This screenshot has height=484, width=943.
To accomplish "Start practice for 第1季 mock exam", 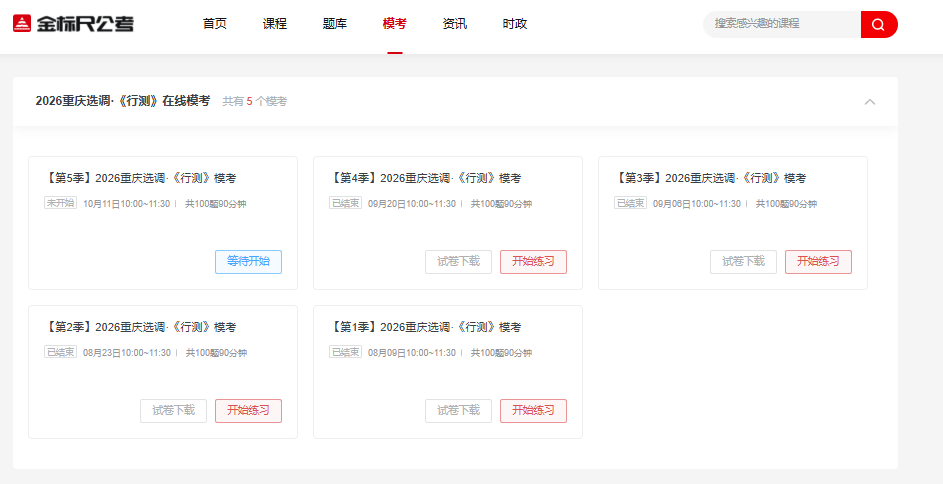I will 533,411.
